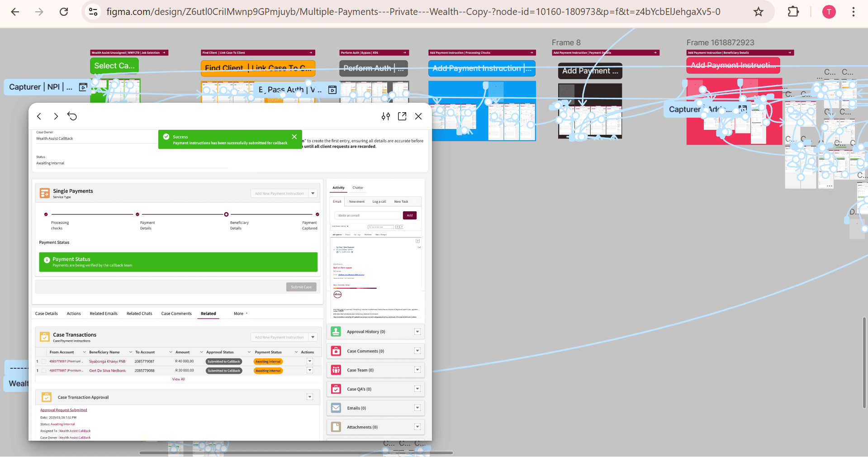
Task: Open actions dropdown for the R 40 000.00 row
Action: click(x=310, y=361)
